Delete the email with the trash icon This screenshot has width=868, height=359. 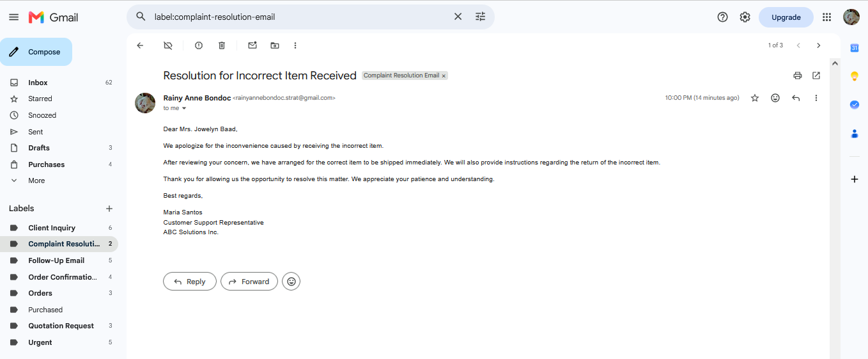pos(222,45)
